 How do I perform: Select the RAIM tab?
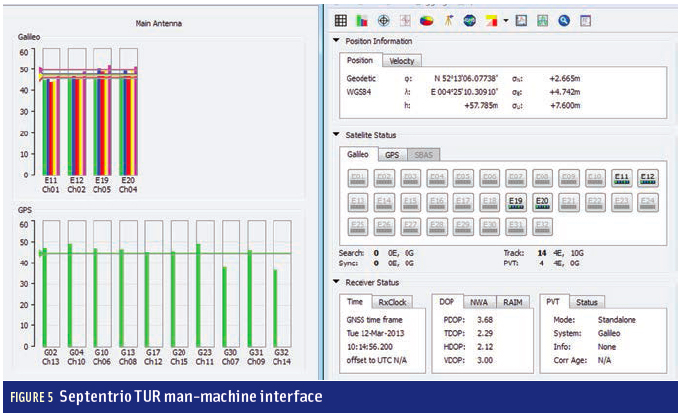tap(512, 301)
